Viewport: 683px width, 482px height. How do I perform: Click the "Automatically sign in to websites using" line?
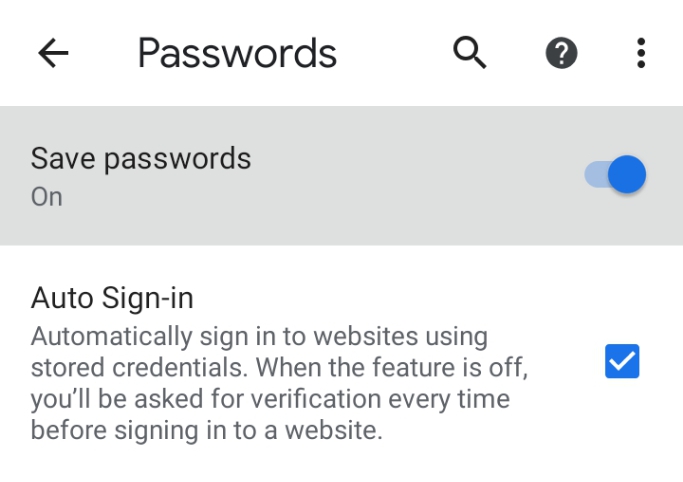(x=259, y=337)
